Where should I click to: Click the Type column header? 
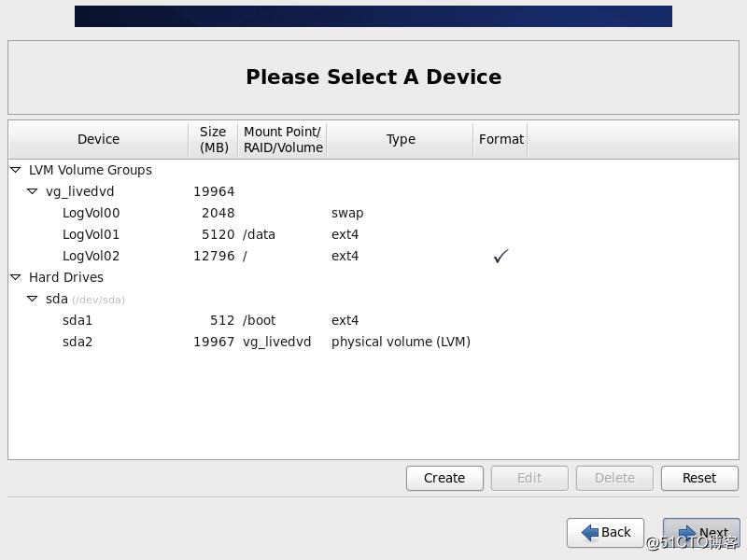click(x=401, y=139)
